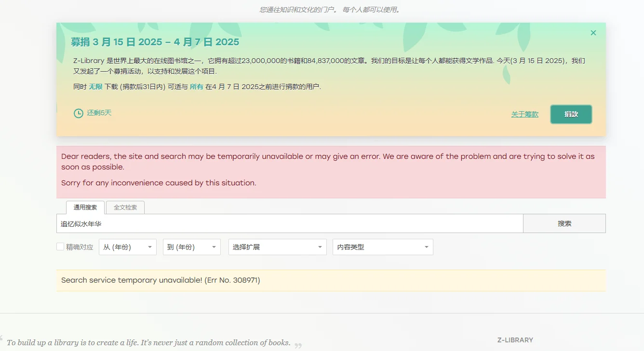Click the 还剩5天 remaining days text

(99, 113)
